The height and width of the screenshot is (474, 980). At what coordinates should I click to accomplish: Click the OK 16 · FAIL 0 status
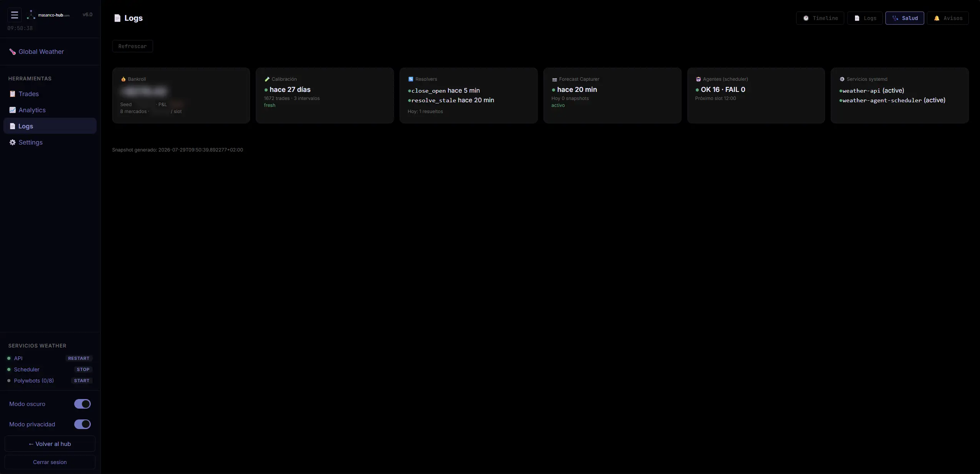723,90
